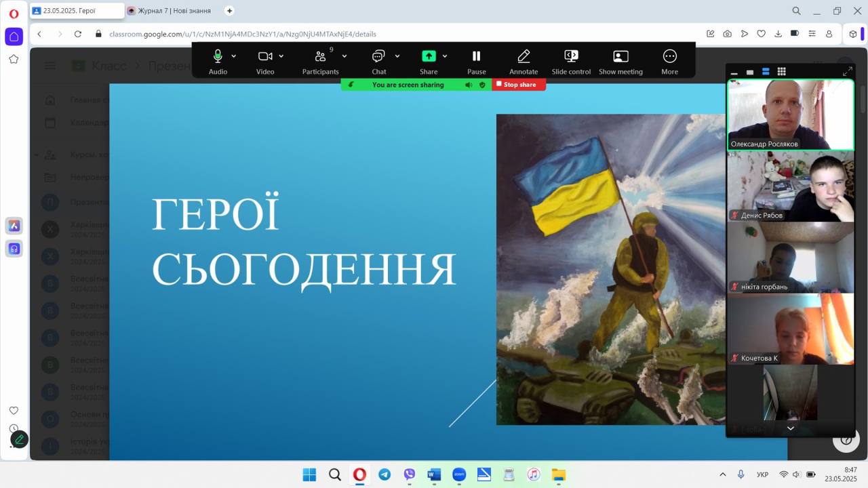Expand the Chat options arrow
The width and height of the screenshot is (868, 488).
pos(397,56)
